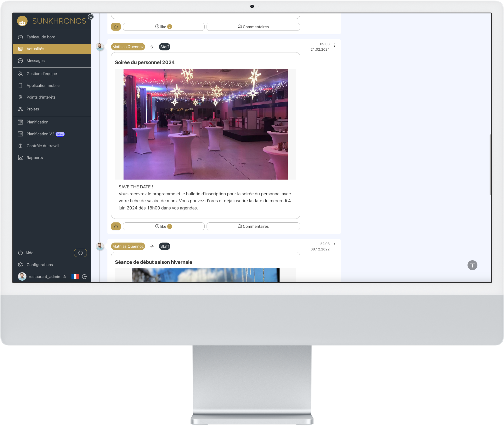
Task: Click the thumbs-up icon under Soirée du personnel
Action: (116, 226)
